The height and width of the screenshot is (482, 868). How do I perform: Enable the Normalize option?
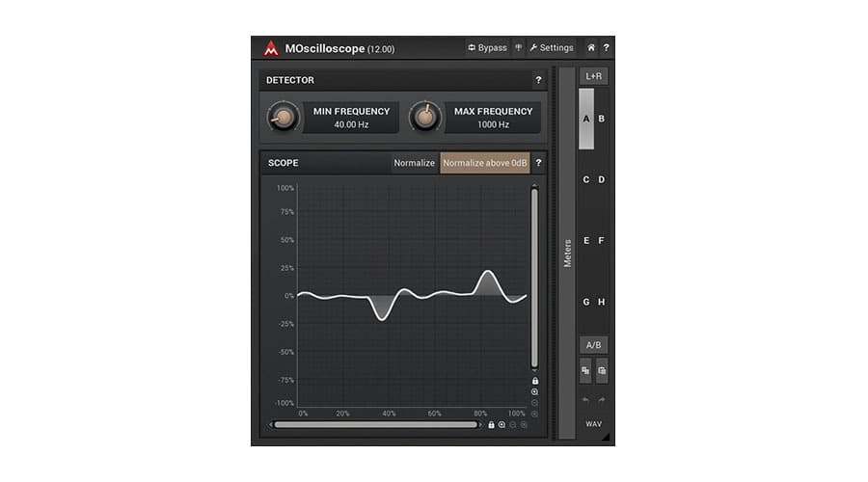[414, 163]
